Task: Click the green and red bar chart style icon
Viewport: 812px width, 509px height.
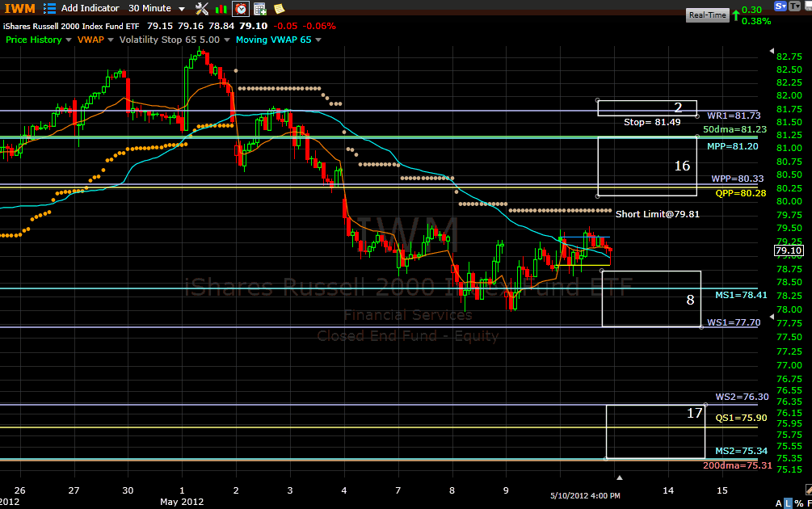Action: tap(221, 9)
